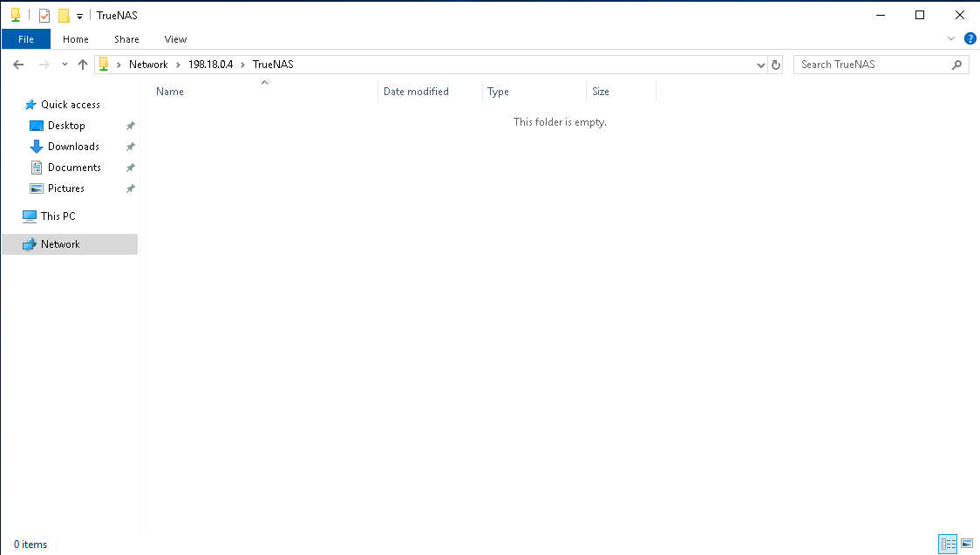
Task: Click the Search TrueNAS input field
Action: coord(872,65)
